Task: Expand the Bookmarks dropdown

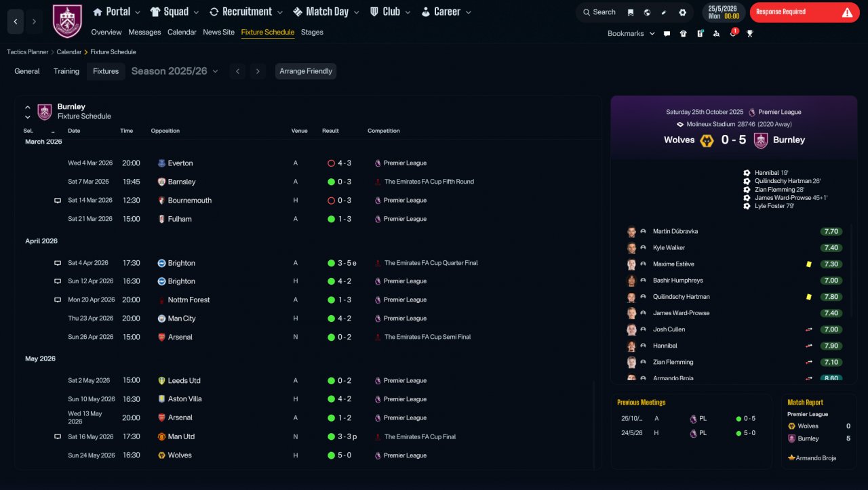Action: pyautogui.click(x=631, y=33)
